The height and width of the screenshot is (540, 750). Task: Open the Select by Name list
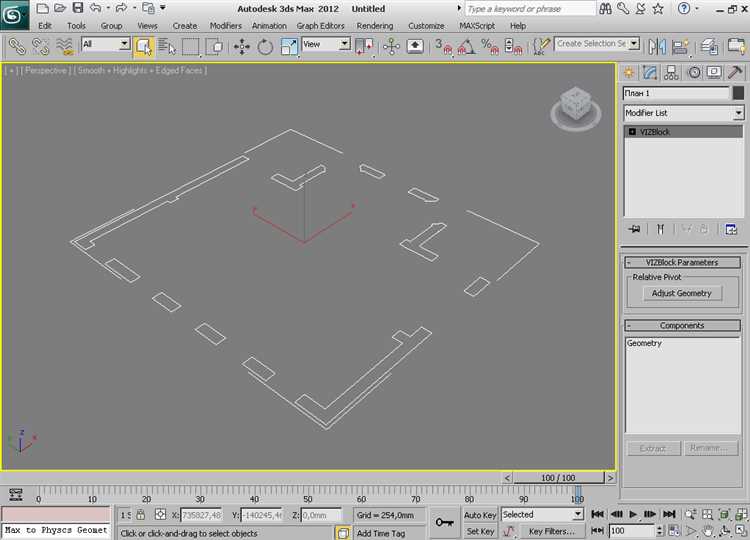pyautogui.click(x=166, y=47)
